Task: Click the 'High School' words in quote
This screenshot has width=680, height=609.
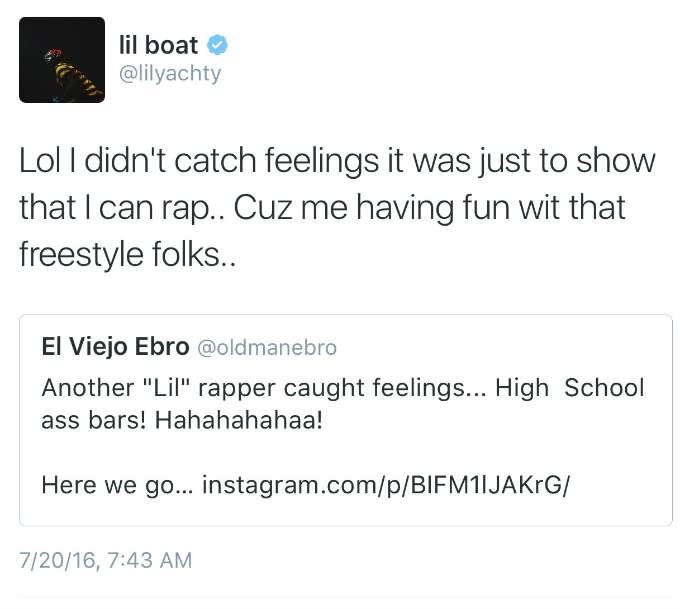Action: pyautogui.click(x=570, y=387)
